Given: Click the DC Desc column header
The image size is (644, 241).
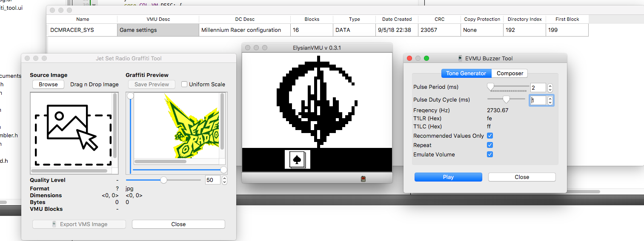Looking at the screenshot, I should click(245, 19).
